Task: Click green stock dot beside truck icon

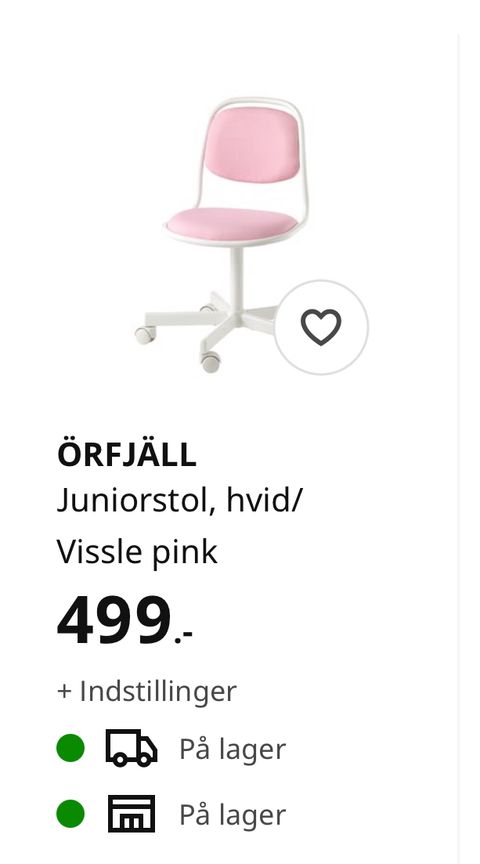Action: coord(71,748)
